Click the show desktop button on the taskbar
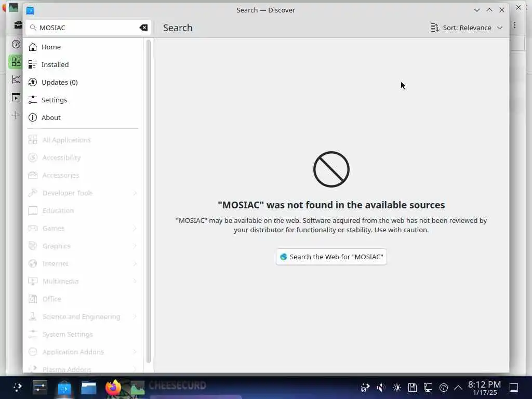 pyautogui.click(x=514, y=388)
